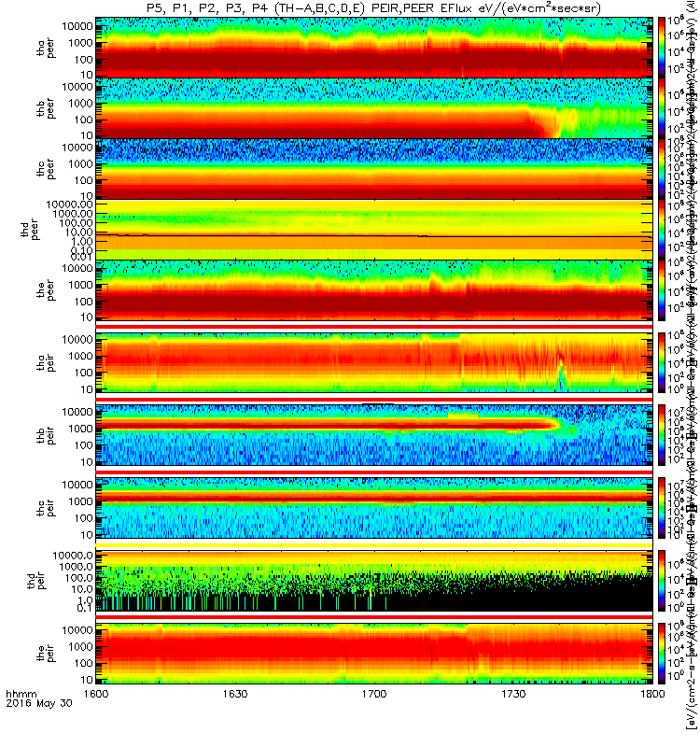Click the color bar beside tha peir panel
This screenshot has width=700, height=747.
click(x=662, y=363)
